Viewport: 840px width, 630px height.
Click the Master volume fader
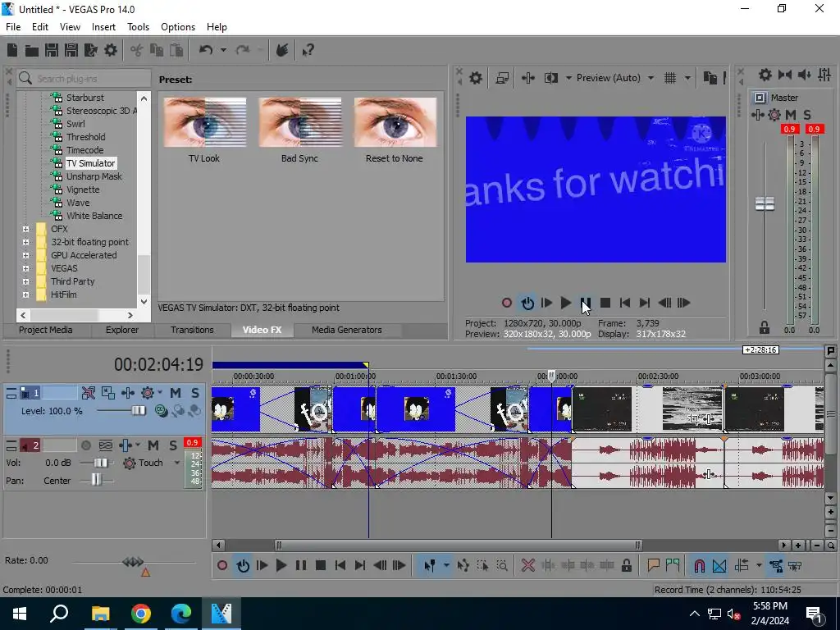765,203
